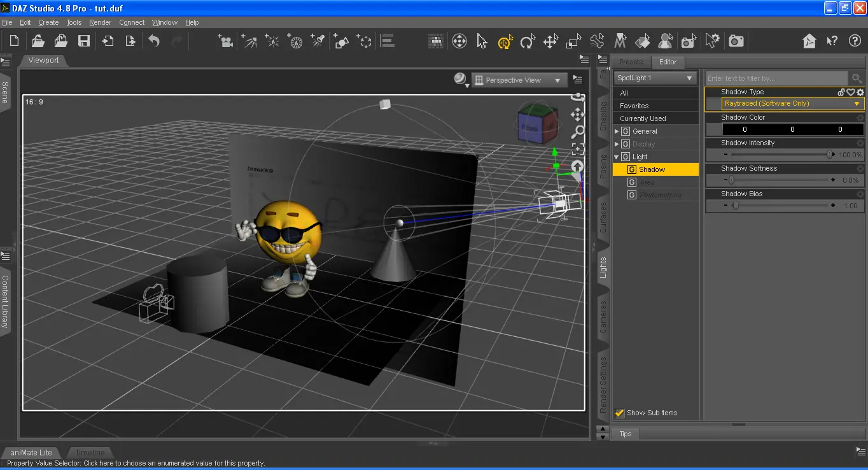Image resolution: width=868 pixels, height=470 pixels.
Task: Click the property filter text field
Action: pos(778,78)
